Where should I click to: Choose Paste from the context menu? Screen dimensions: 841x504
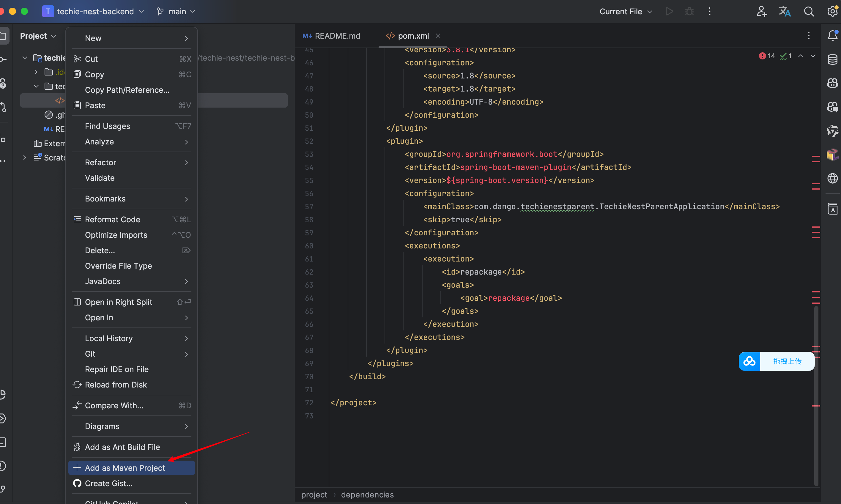(131, 105)
